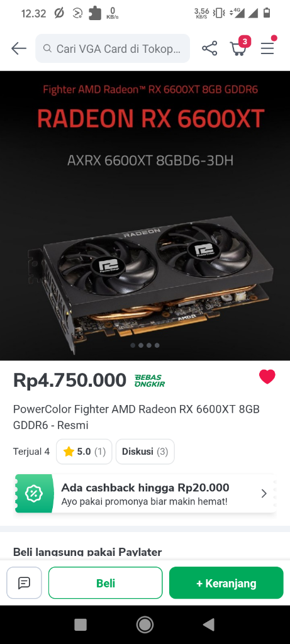Select the last image carousel dot
The width and height of the screenshot is (290, 644).
pyautogui.click(x=157, y=345)
